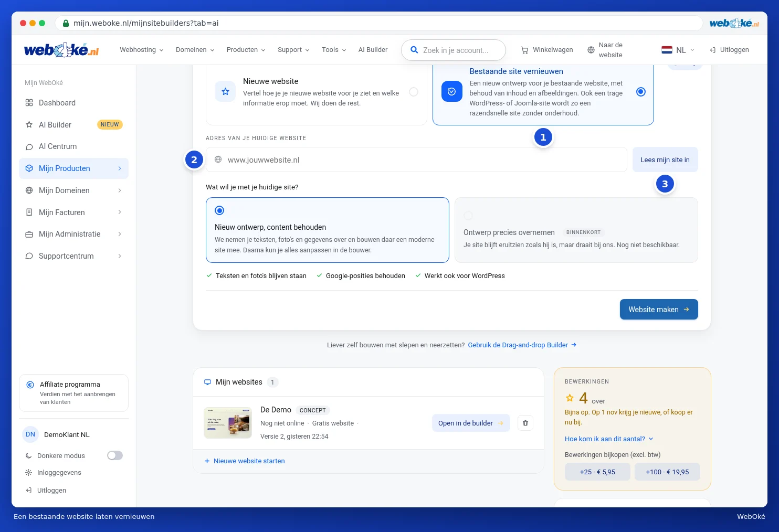The image size is (779, 532).
Task: Click the Naar de website globe icon
Action: coord(591,50)
